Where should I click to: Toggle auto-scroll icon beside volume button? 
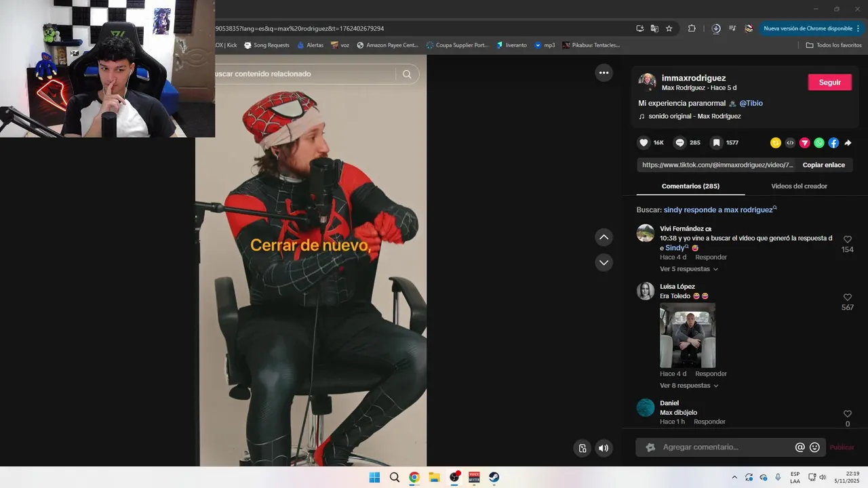click(x=582, y=448)
